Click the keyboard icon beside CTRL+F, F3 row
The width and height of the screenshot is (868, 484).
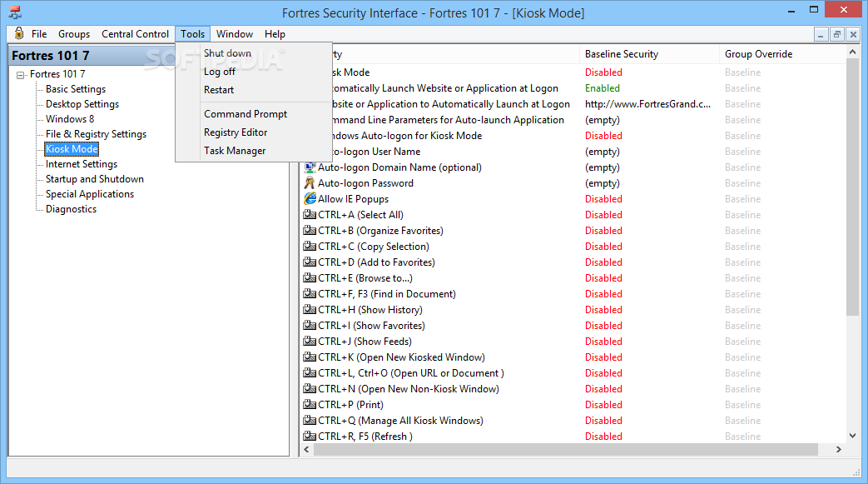(310, 293)
